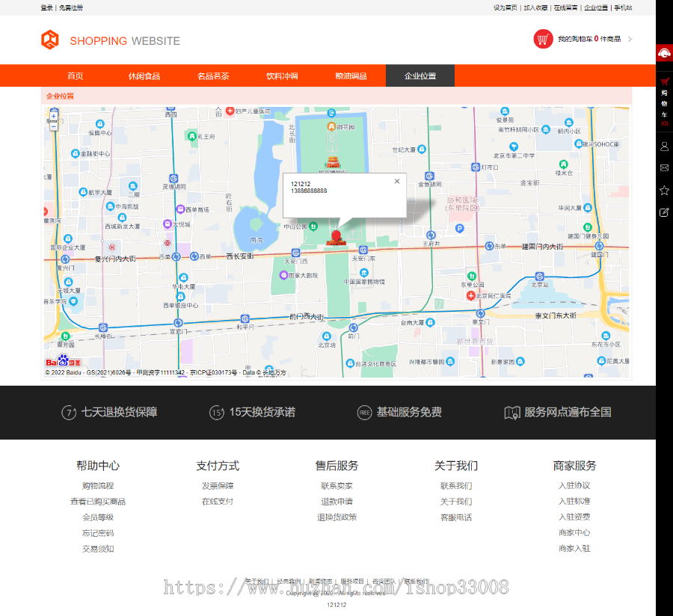Click 联系卖家 after-sales link
Viewport: 673px width, 616px height.
pos(337,486)
